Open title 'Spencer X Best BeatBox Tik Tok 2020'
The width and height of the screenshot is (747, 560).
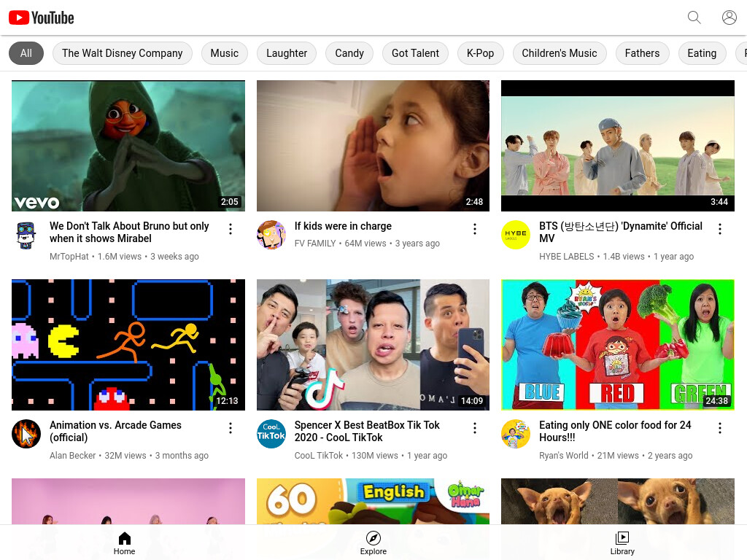(367, 432)
